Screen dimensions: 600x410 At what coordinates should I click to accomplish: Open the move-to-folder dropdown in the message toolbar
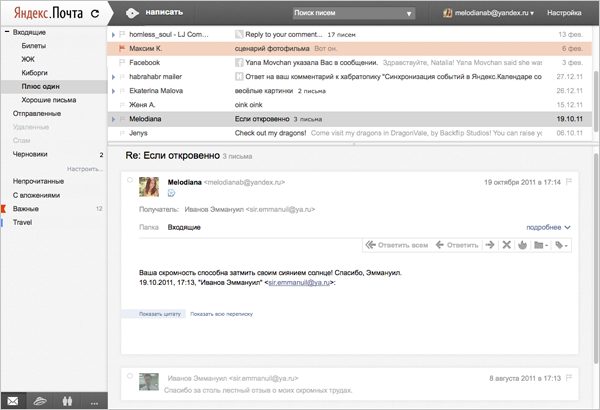(541, 245)
